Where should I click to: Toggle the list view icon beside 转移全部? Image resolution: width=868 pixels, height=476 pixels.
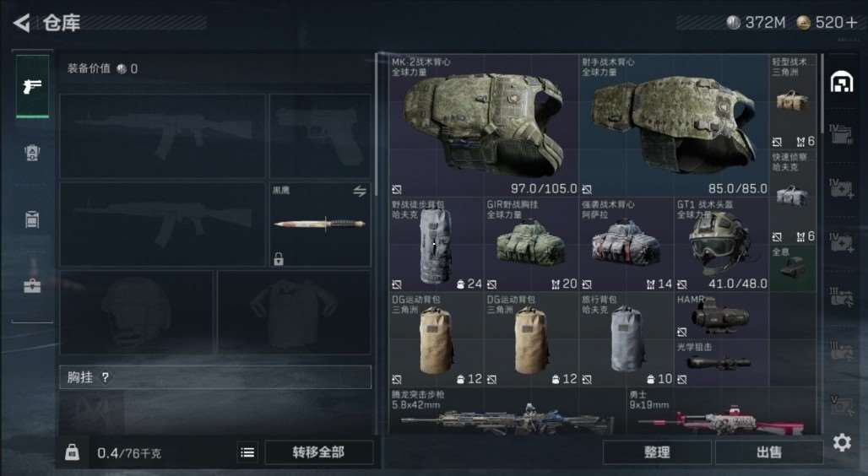coord(247,452)
